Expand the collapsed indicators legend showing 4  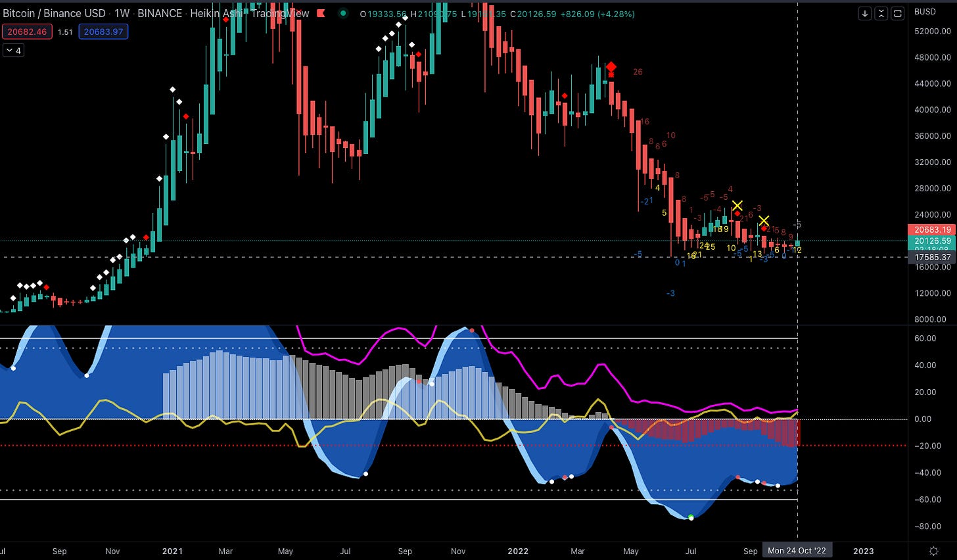(x=13, y=50)
